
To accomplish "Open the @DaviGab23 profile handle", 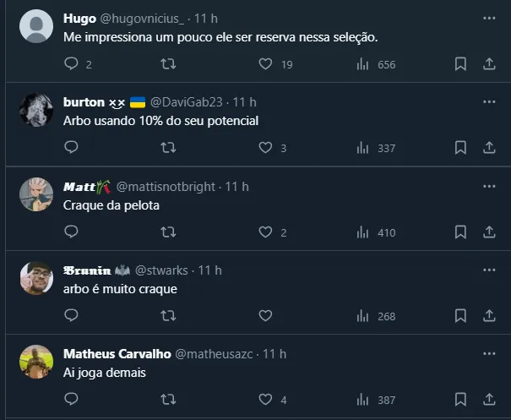I will [189, 101].
